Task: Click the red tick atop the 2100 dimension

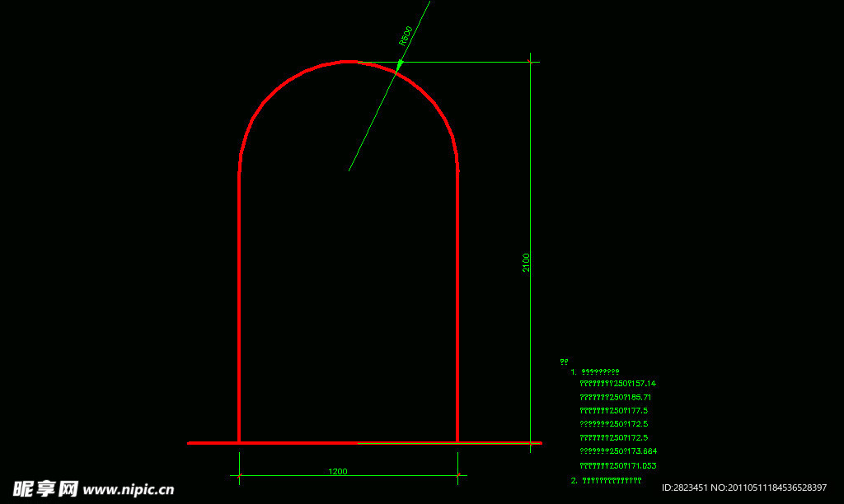Action: [529, 61]
